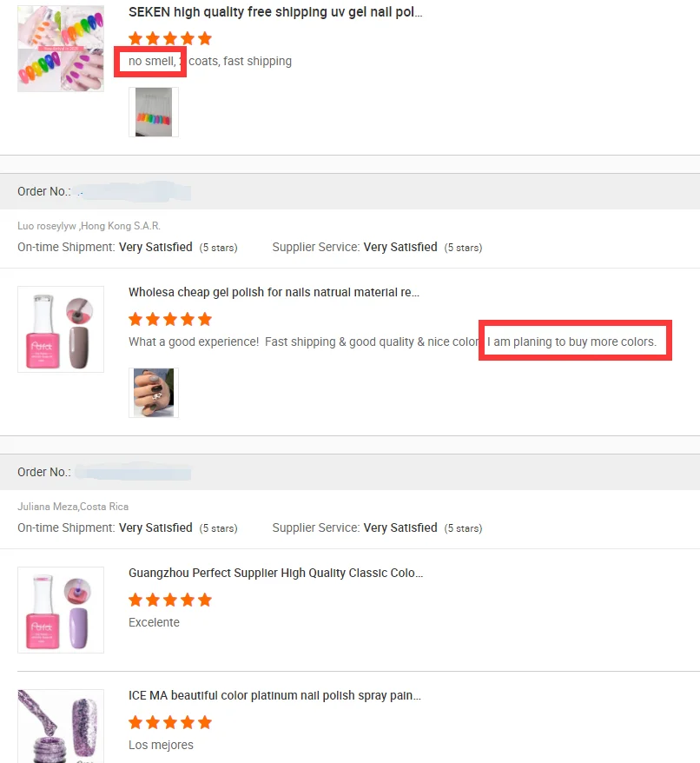Click the Guangzhou lilac polish product image

pyautogui.click(x=61, y=610)
